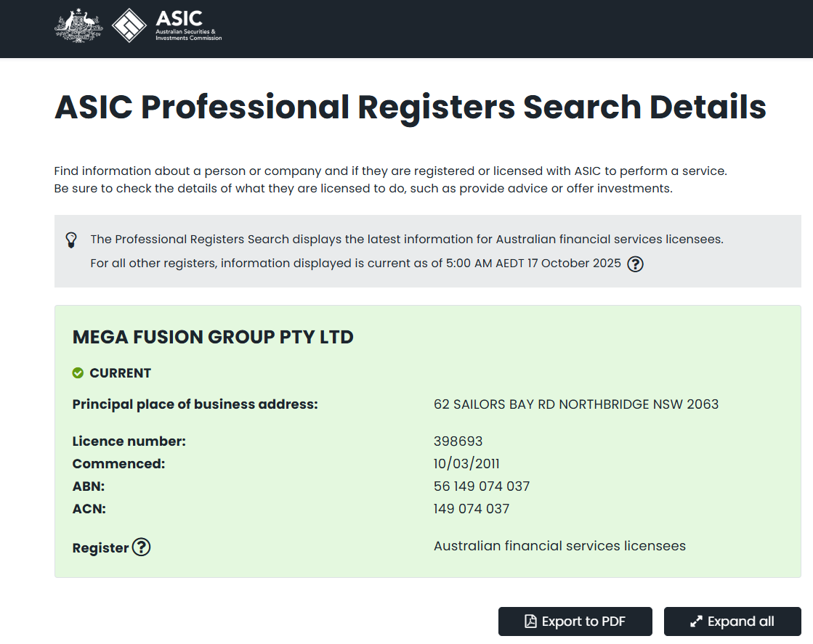813x644 pixels.
Task: Click the PDF file icon in Export
Action: [530, 621]
